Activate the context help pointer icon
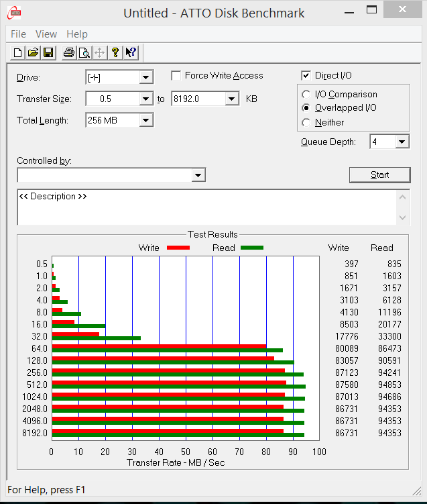The width and height of the screenshot is (427, 504). click(131, 52)
